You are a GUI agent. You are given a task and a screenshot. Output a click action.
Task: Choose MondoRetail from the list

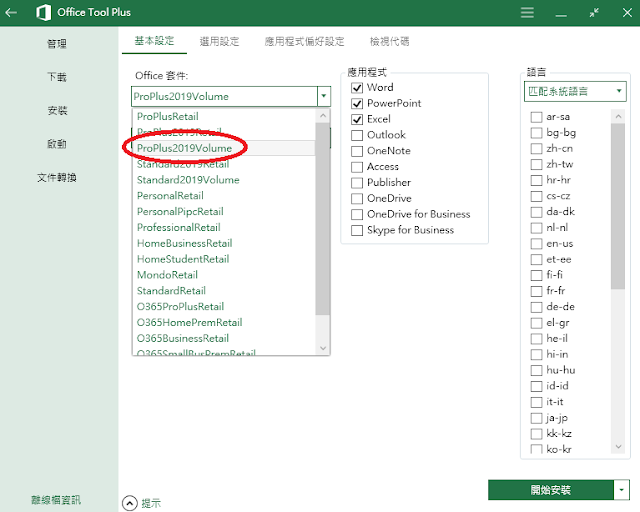pos(224,275)
